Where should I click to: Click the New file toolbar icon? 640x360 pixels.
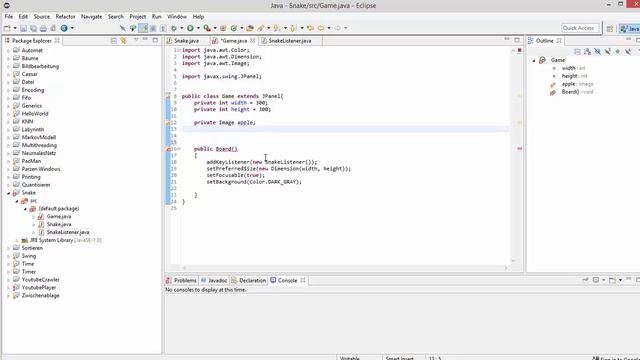pyautogui.click(x=7, y=28)
